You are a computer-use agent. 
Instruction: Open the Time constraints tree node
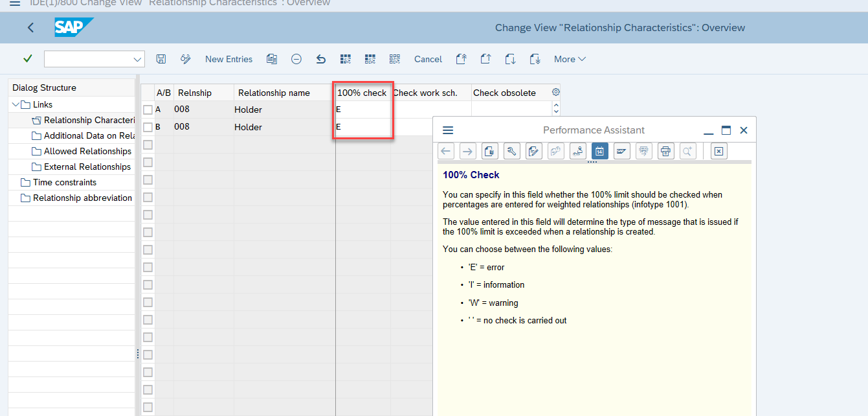click(65, 182)
